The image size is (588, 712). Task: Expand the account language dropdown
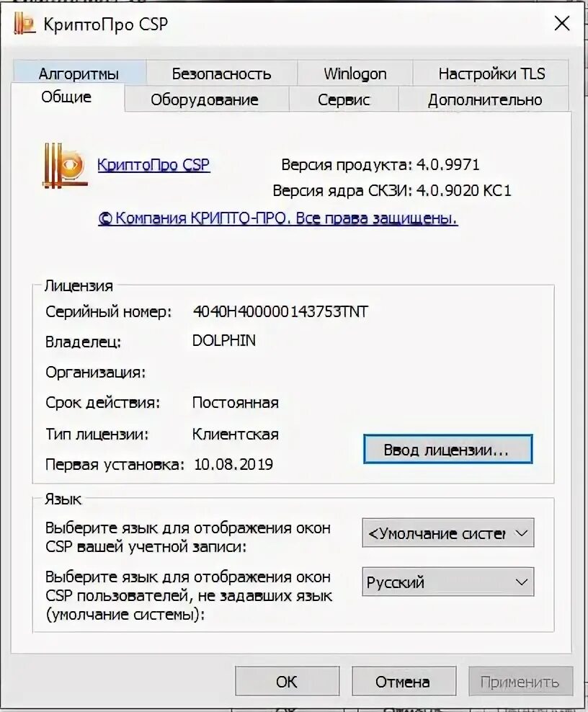(447, 533)
